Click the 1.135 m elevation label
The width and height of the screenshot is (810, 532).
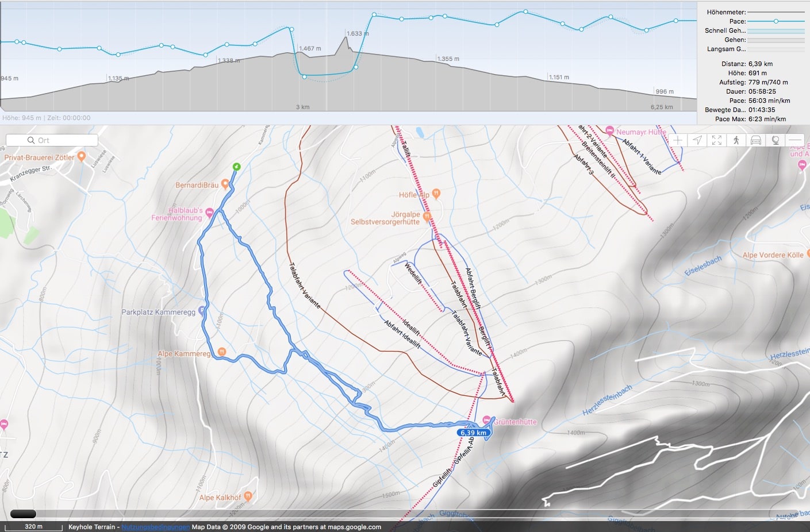click(118, 79)
